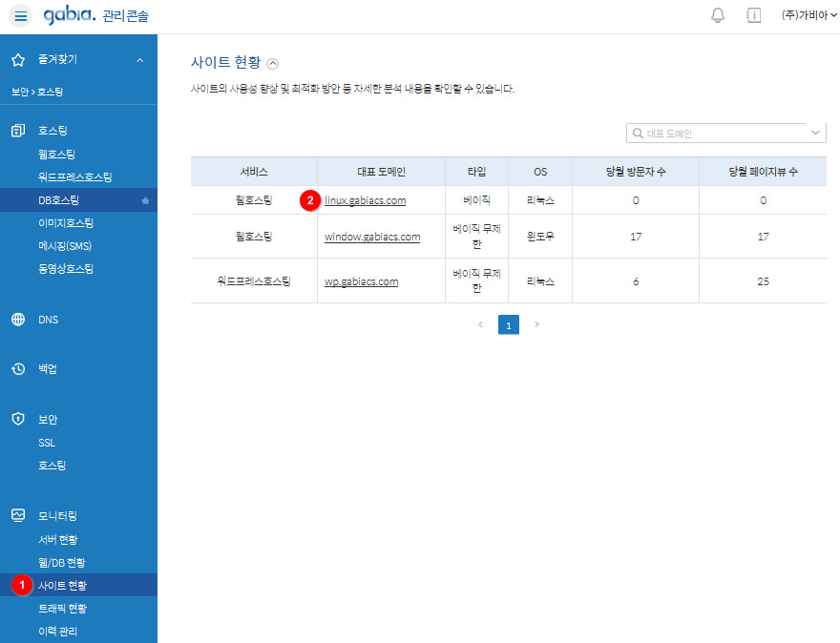
Task: Click the OS column header
Action: pos(540,172)
